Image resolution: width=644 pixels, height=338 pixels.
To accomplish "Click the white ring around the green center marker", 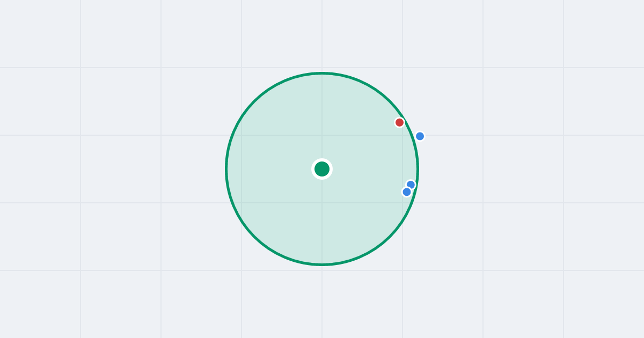I will tap(322, 160).
